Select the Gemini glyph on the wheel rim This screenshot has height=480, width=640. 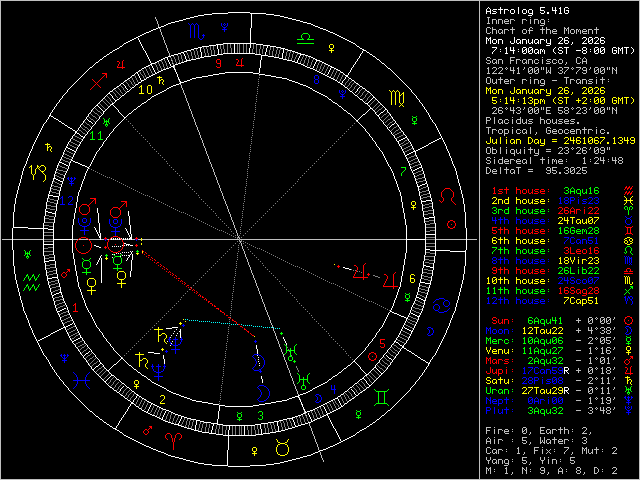pos(381,397)
